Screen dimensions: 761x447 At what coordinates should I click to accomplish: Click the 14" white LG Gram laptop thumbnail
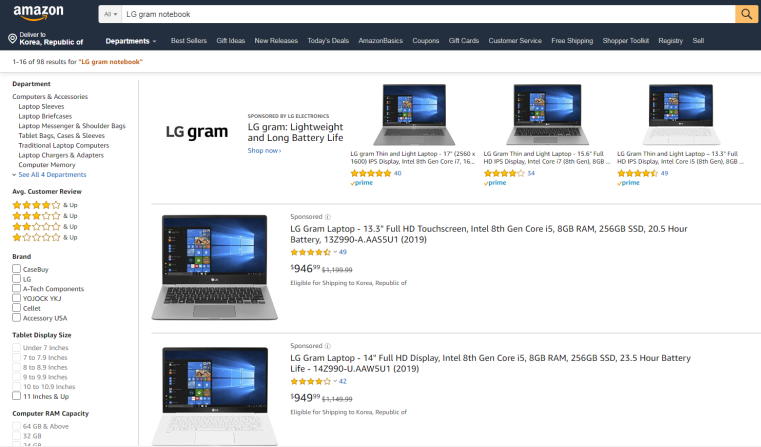click(215, 395)
